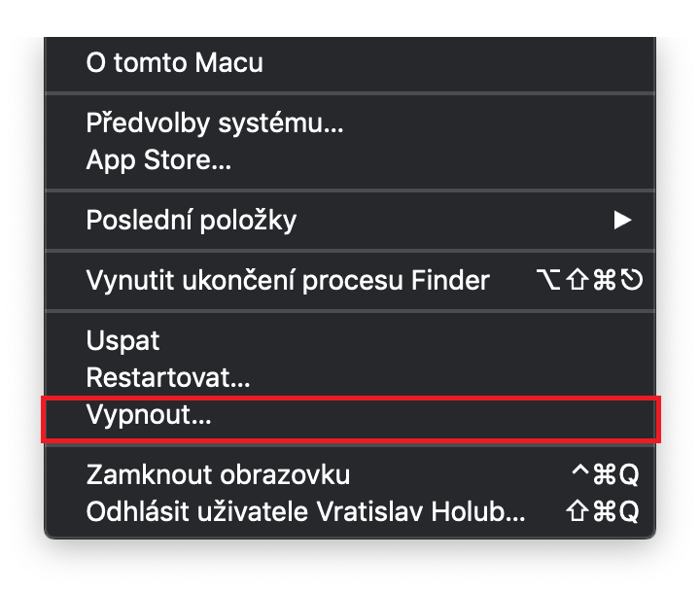
Task: Choose Restartovat… to restart
Action: point(168,376)
